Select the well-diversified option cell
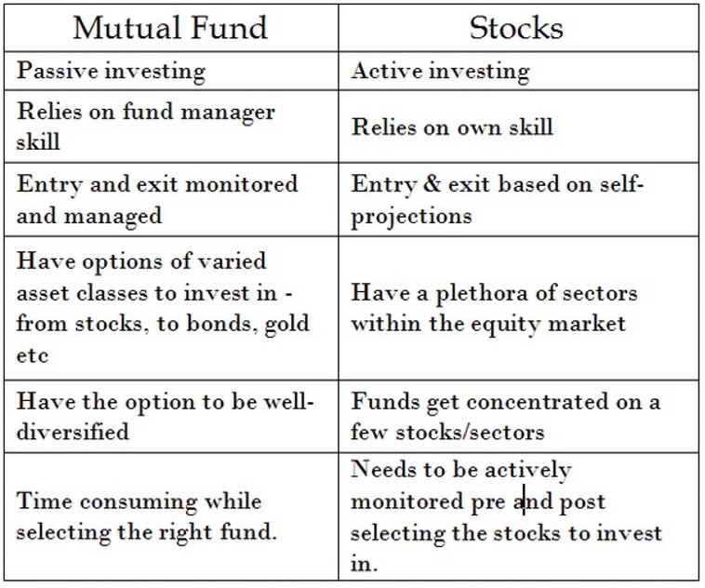The width and height of the screenshot is (705, 588). (x=171, y=417)
